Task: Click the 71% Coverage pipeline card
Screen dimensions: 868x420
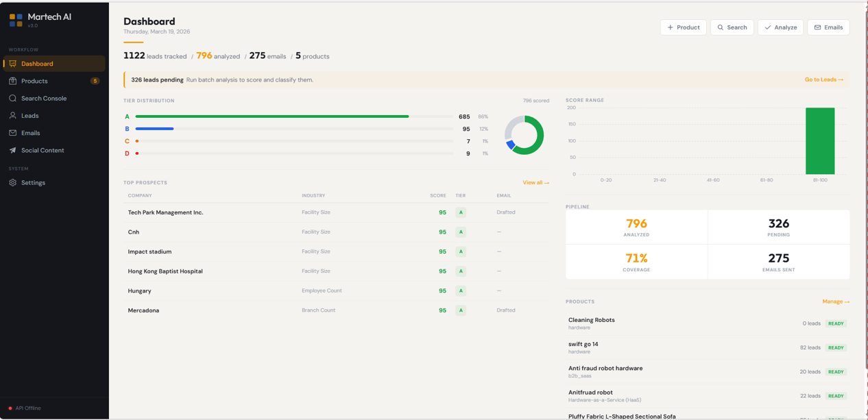Action: (x=636, y=262)
